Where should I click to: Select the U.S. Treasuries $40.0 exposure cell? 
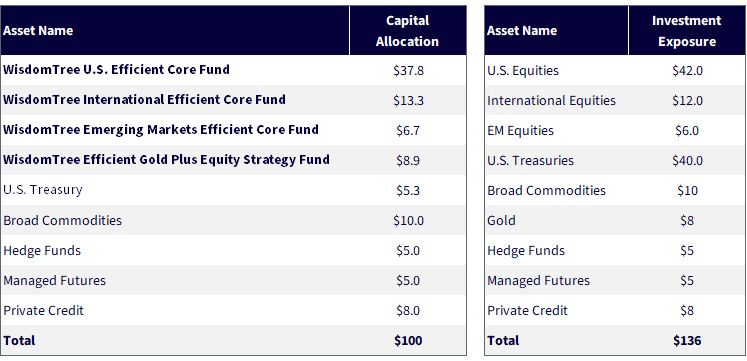point(687,160)
